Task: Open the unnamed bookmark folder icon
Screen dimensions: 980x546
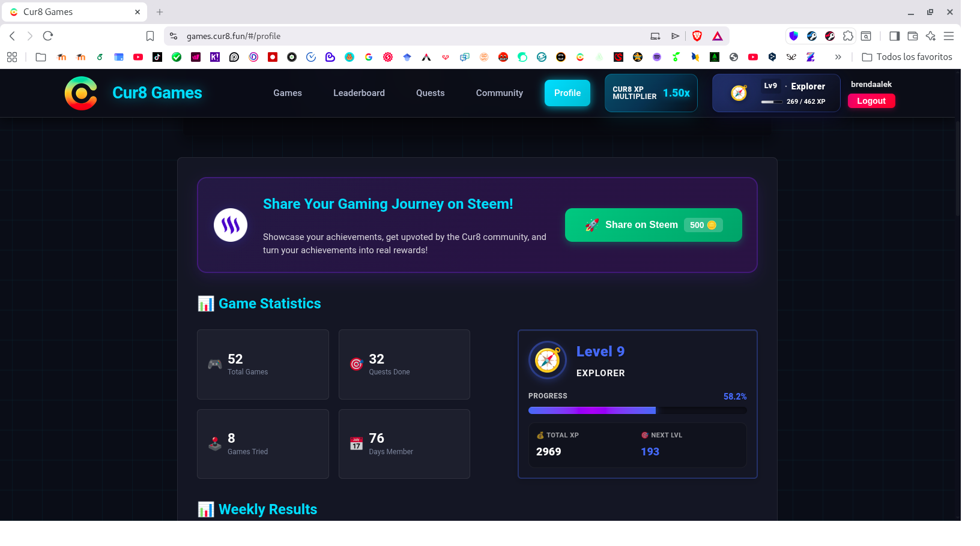Action: pyautogui.click(x=41, y=57)
